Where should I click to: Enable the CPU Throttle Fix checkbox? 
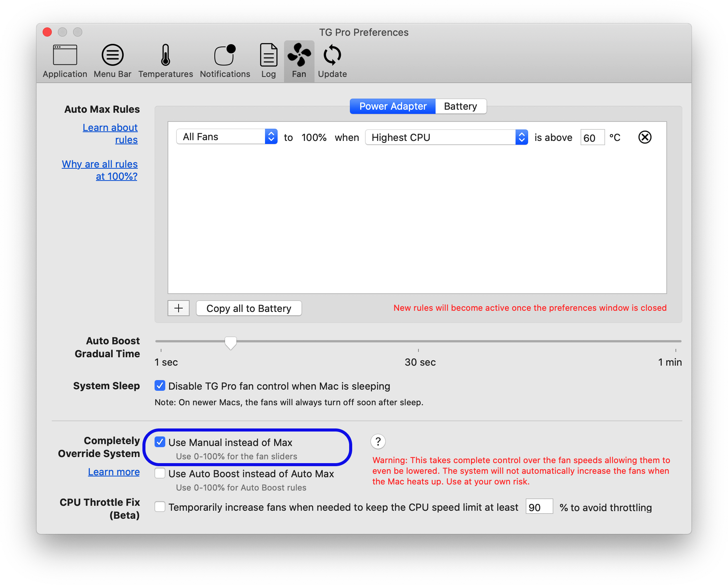pyautogui.click(x=160, y=507)
